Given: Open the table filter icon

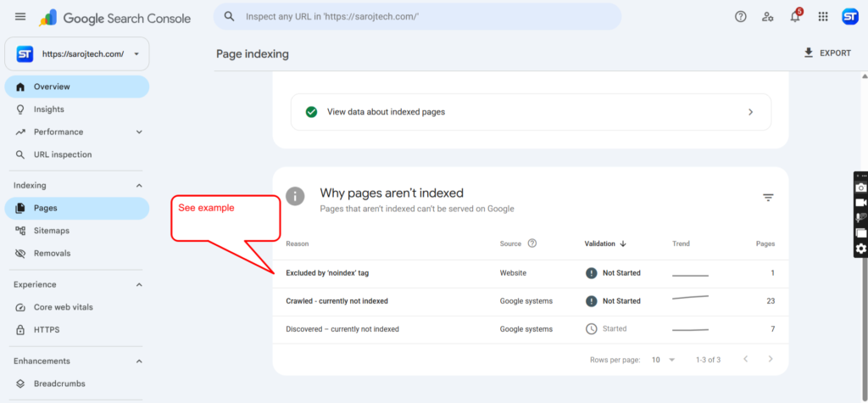Looking at the screenshot, I should pos(768,198).
